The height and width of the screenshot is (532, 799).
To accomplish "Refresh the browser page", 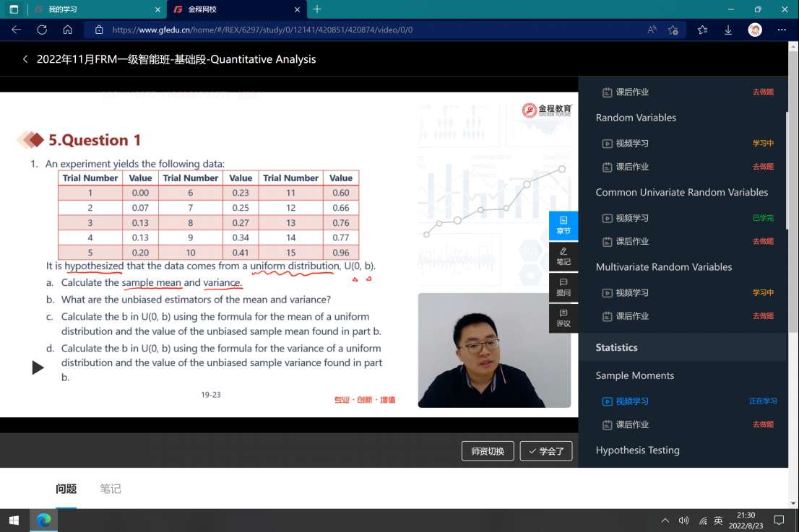I will (42, 30).
